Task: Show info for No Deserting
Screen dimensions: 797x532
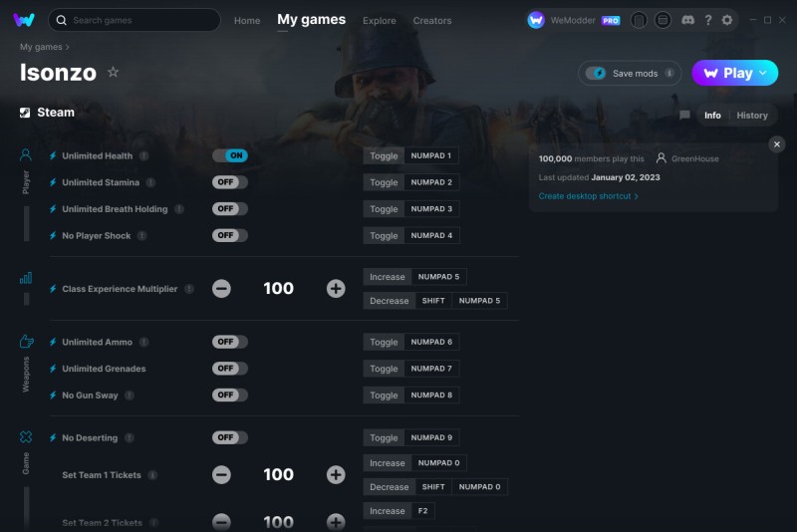Action: pos(130,437)
